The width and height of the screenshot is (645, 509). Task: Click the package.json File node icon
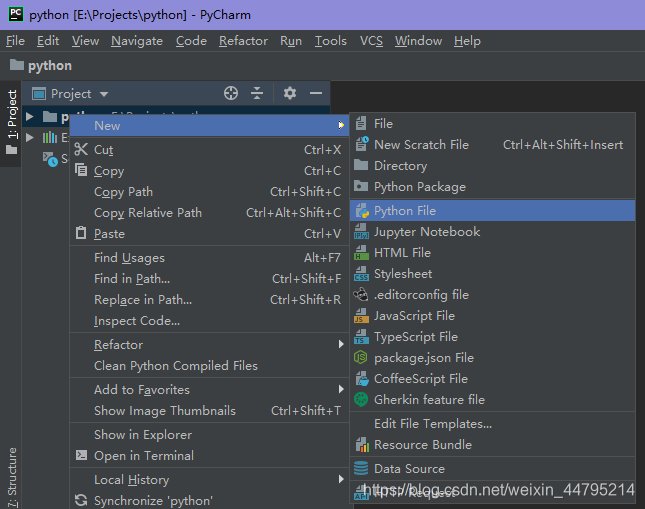pyautogui.click(x=361, y=357)
